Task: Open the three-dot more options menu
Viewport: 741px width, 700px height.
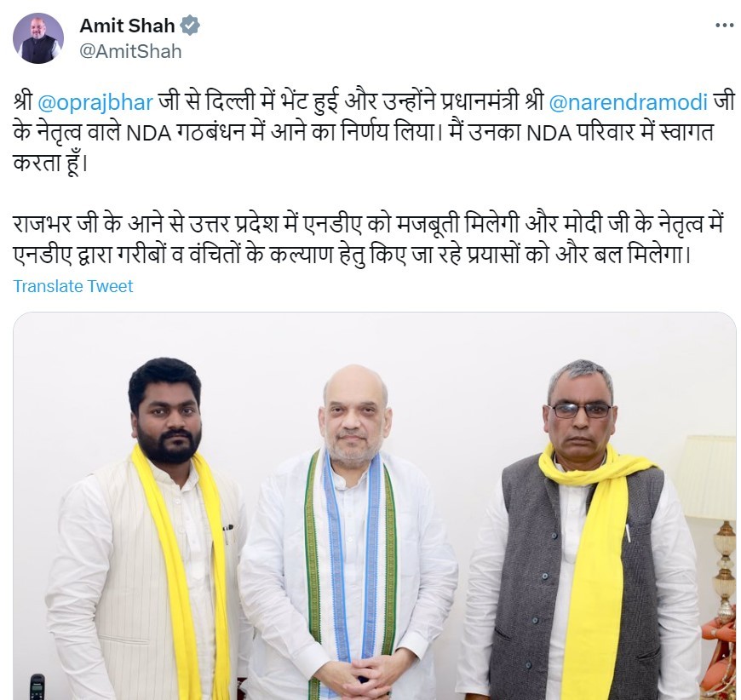Action: tap(724, 26)
